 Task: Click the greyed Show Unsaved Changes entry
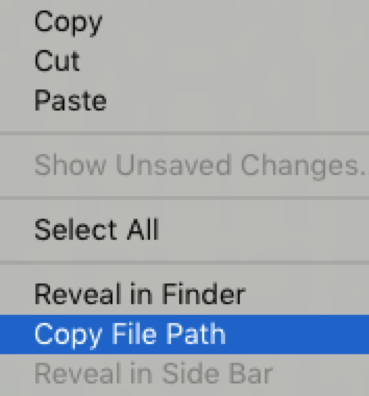[184, 165]
